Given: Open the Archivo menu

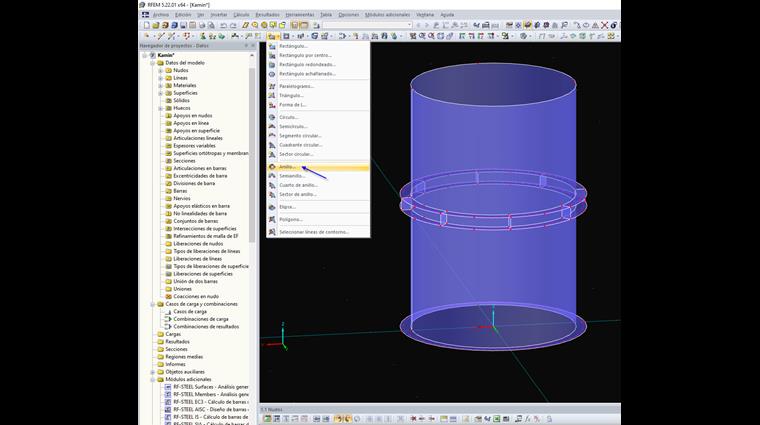Looking at the screenshot, I should [161, 15].
